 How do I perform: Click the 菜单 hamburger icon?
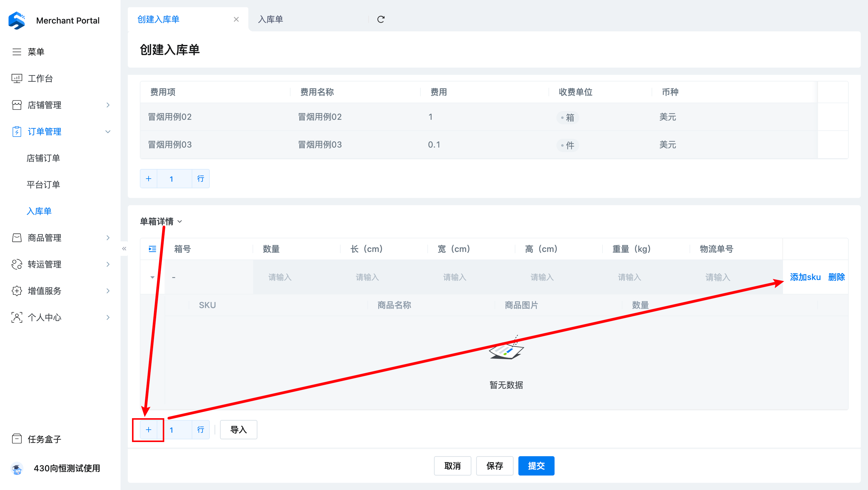pos(17,52)
